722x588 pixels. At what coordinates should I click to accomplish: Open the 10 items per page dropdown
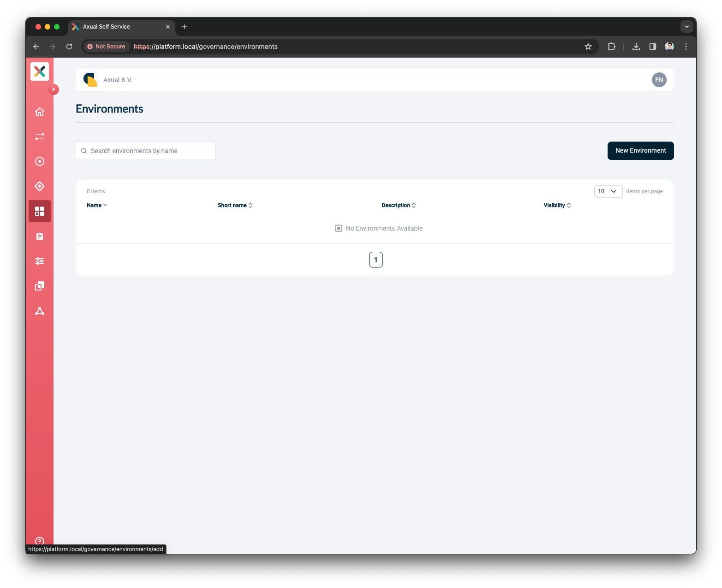[608, 191]
